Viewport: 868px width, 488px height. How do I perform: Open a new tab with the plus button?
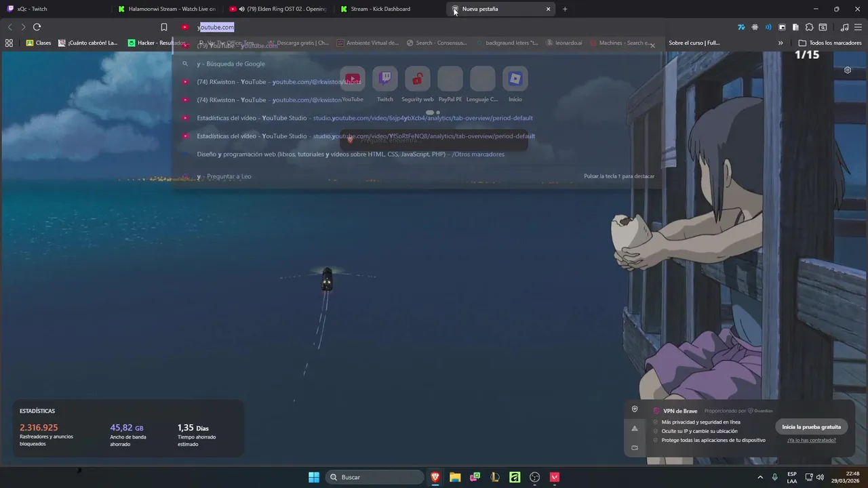[565, 9]
